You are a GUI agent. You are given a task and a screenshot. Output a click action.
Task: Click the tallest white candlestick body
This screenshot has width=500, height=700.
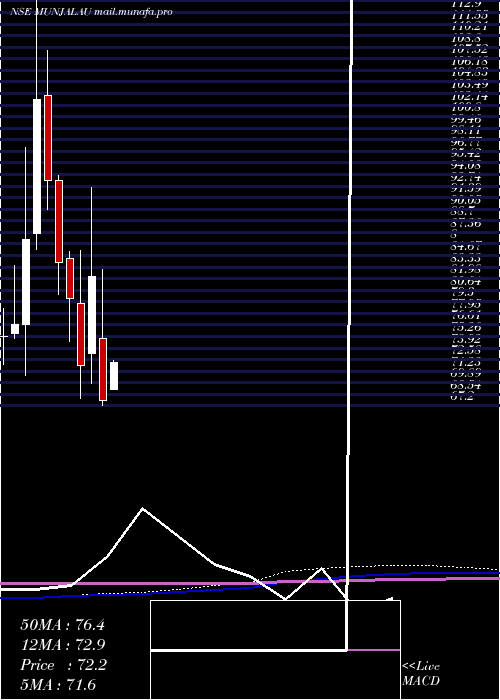[x=37, y=166]
